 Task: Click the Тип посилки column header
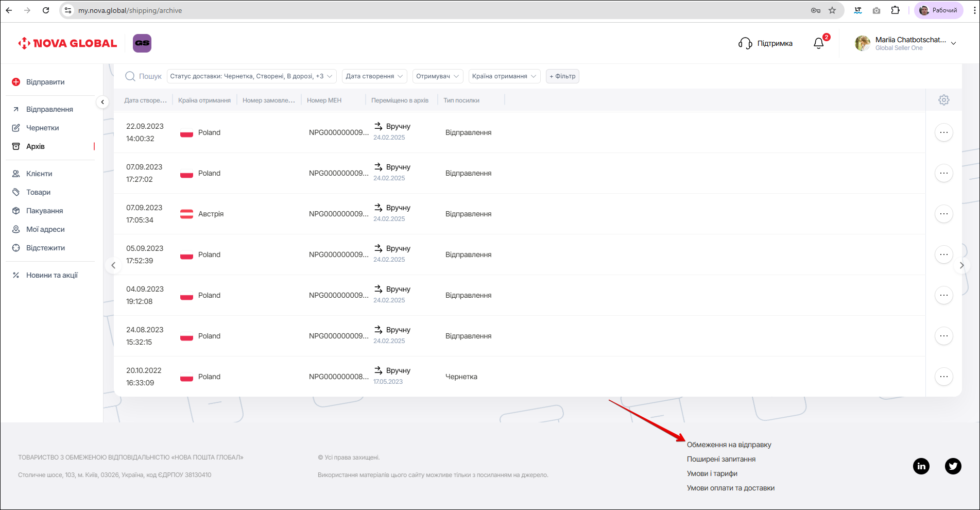(461, 100)
